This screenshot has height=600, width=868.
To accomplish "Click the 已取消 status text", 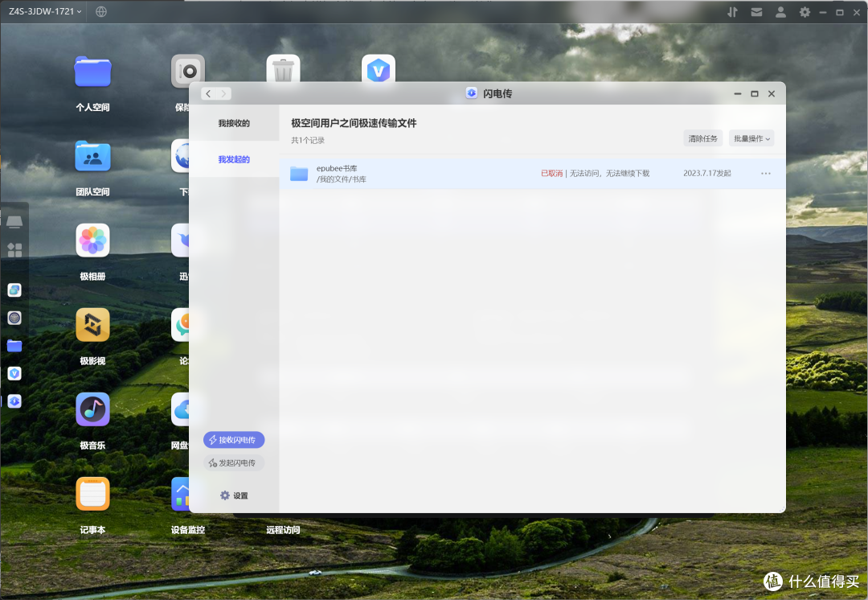I will 551,174.
